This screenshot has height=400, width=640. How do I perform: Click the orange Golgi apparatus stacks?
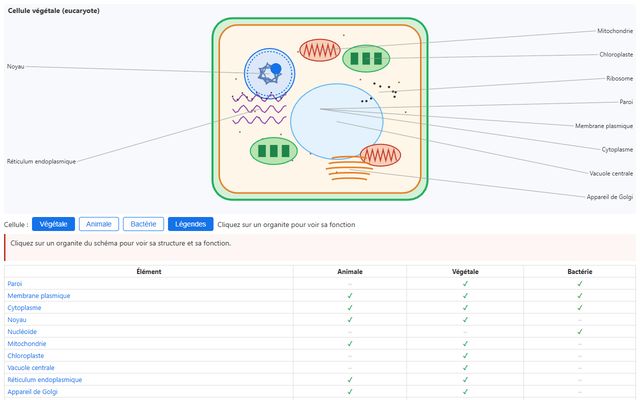click(349, 168)
